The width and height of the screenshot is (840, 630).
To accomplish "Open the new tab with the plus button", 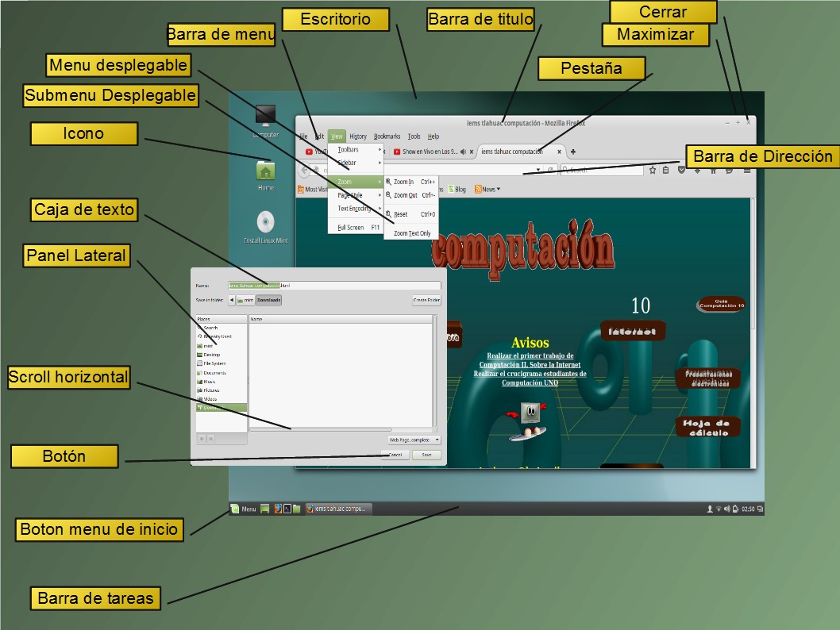I will click(573, 152).
